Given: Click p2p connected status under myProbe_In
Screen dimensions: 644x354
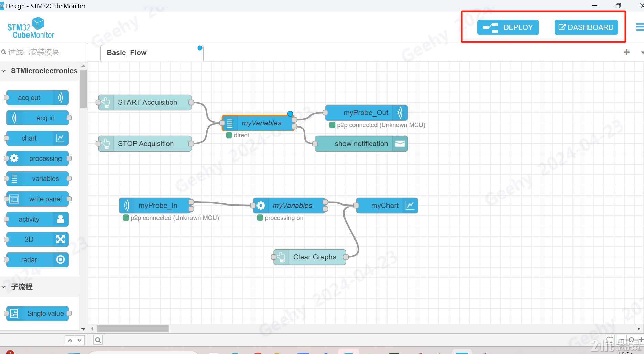Looking at the screenshot, I should [171, 218].
